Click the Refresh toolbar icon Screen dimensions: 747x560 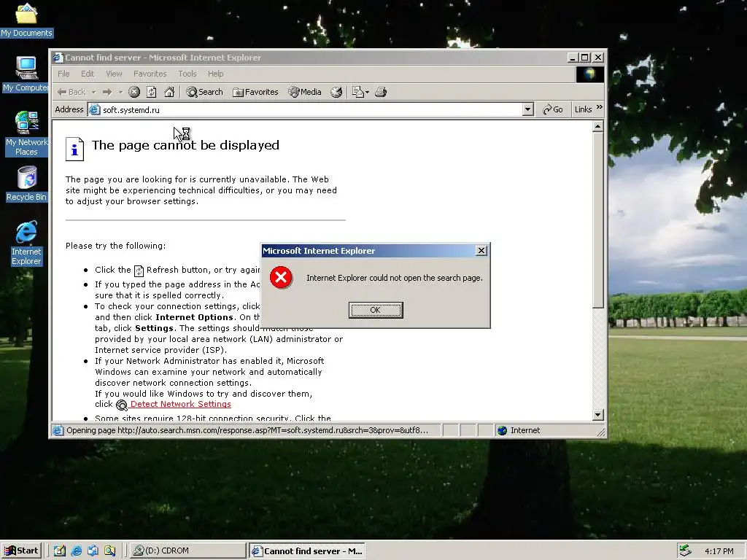(152, 92)
